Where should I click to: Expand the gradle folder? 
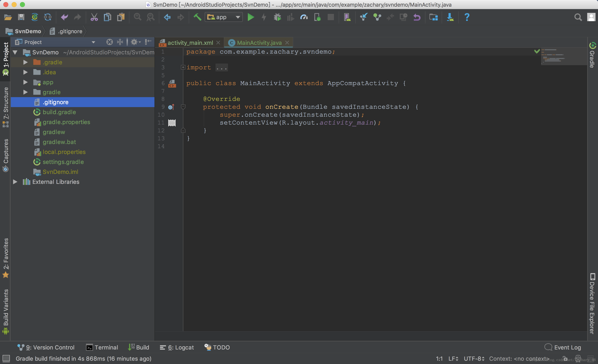tap(25, 92)
